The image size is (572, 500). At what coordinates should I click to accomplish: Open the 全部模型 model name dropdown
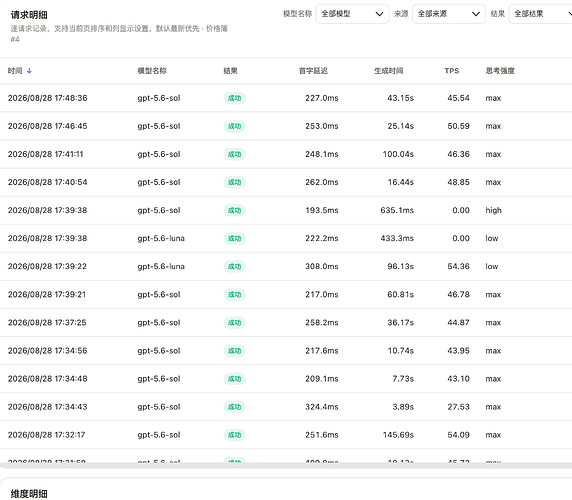[x=352, y=14]
